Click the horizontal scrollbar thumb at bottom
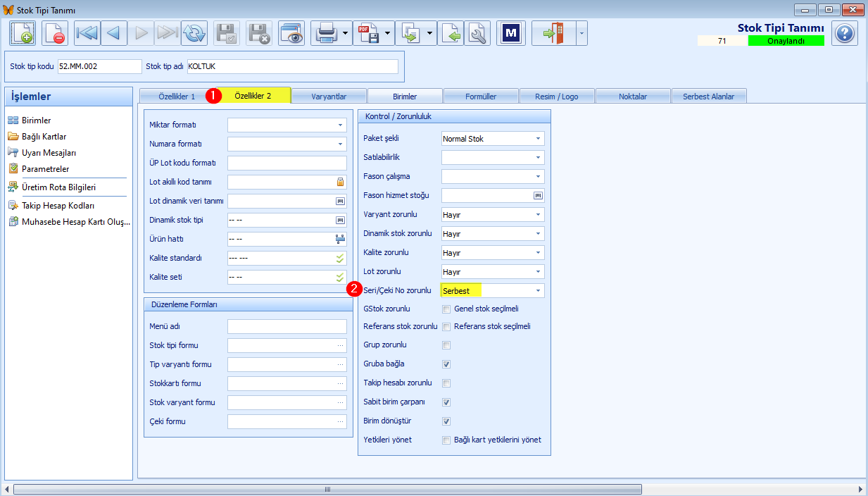Screen dimensions: 868x496 coord(327,489)
